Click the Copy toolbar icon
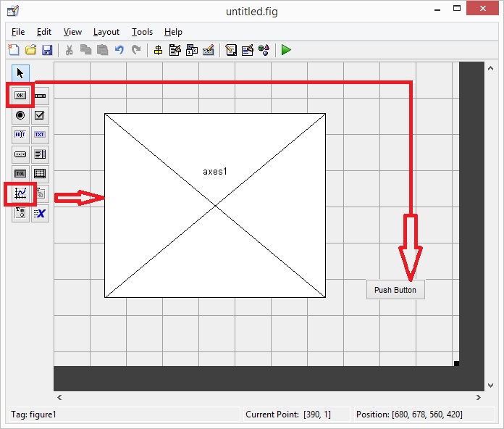This screenshot has width=504, height=429. [x=85, y=50]
